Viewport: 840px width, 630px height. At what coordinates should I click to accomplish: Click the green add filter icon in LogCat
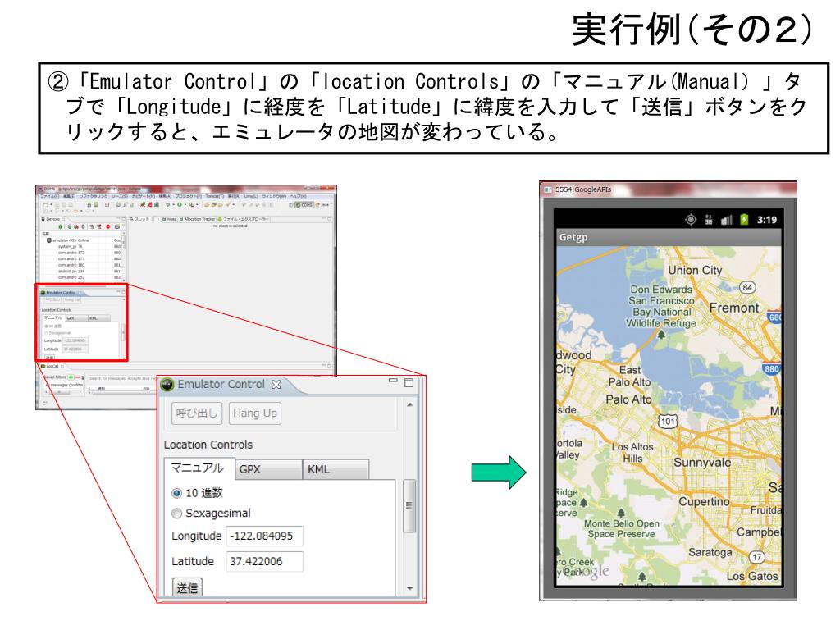click(x=71, y=377)
